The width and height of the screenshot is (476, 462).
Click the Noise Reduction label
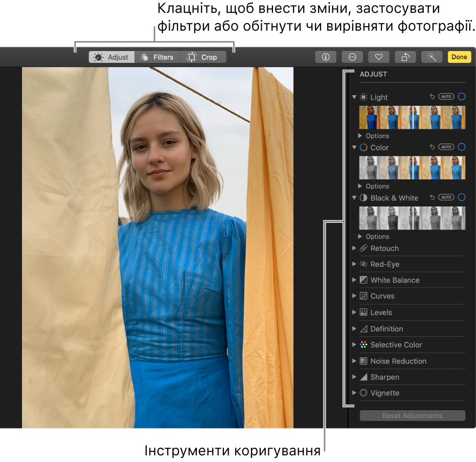[x=398, y=361]
